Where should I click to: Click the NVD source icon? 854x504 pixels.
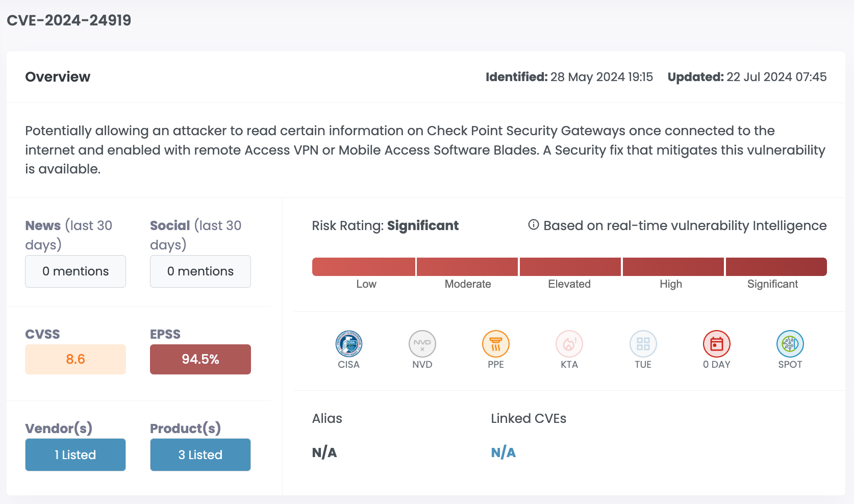tap(422, 344)
